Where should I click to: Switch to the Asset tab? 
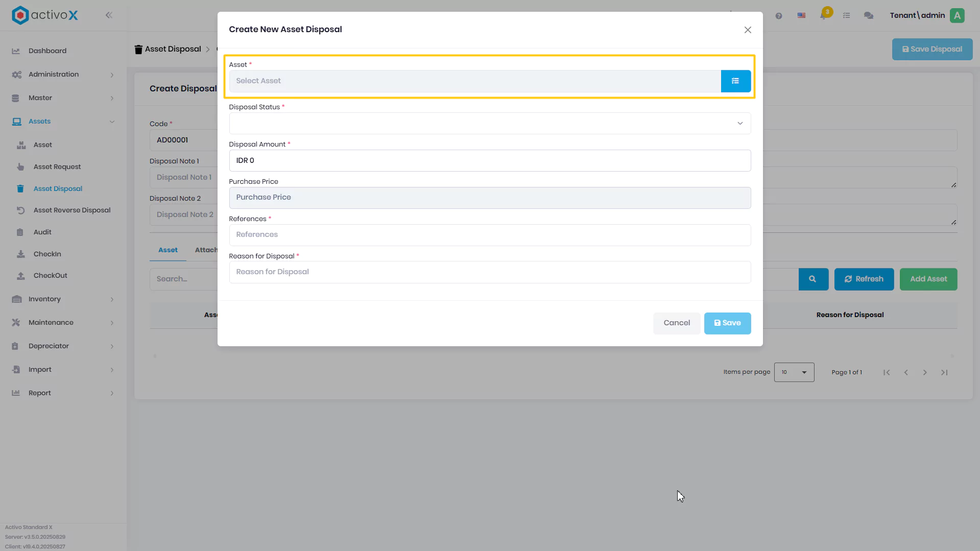168,250
